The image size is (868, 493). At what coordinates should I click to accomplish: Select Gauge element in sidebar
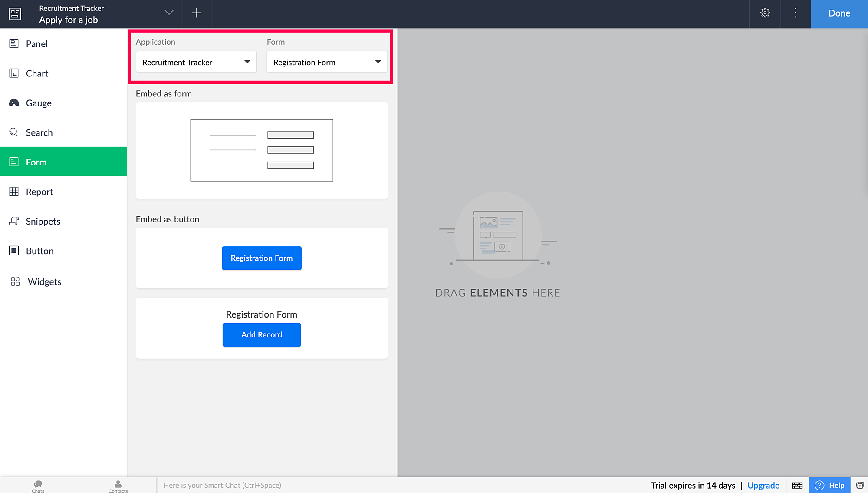[x=39, y=103]
